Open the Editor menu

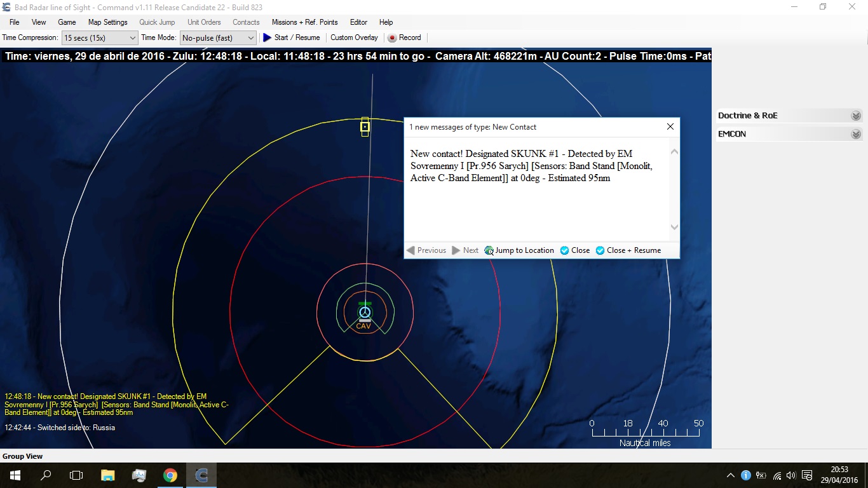[358, 22]
